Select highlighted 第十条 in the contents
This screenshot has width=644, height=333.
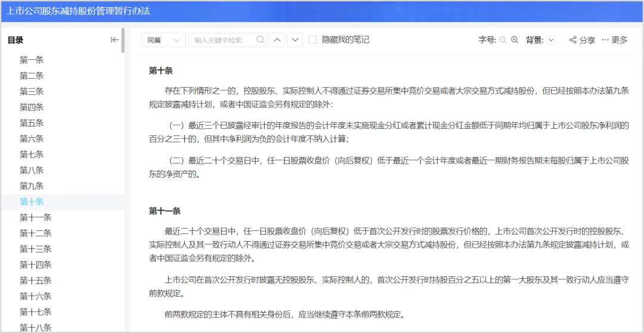[32, 202]
